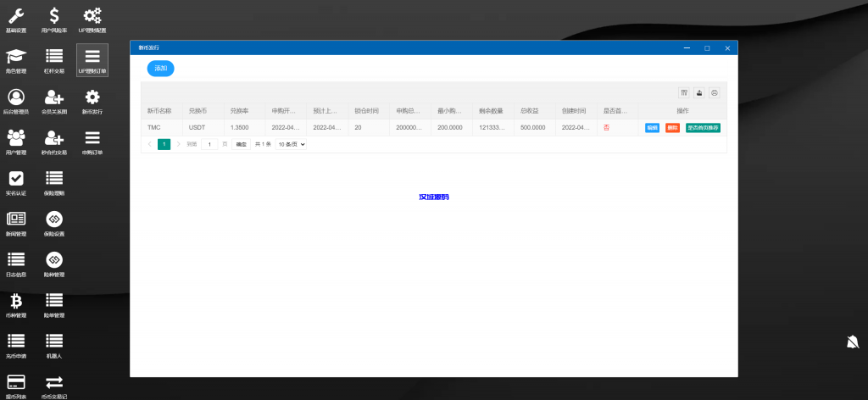Image resolution: width=868 pixels, height=400 pixels.
Task: Open the double gears icon UP理财配置
Action: point(92,20)
